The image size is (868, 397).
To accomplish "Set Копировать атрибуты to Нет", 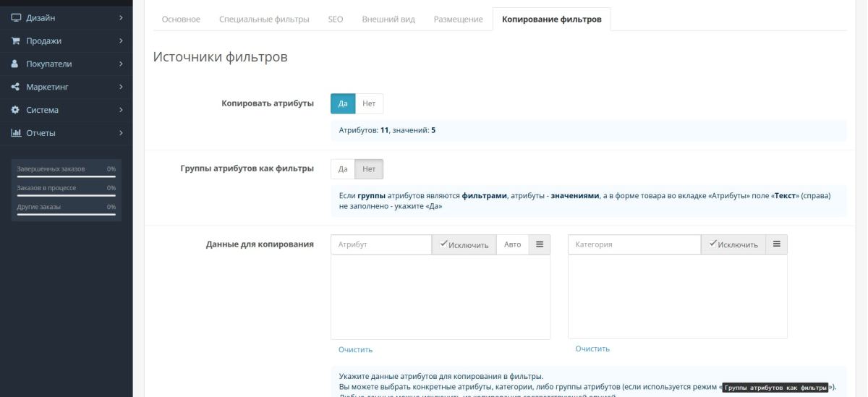I will click(x=369, y=103).
